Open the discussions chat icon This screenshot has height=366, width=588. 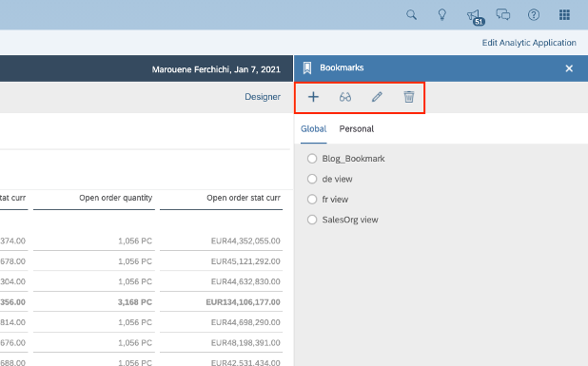point(503,15)
